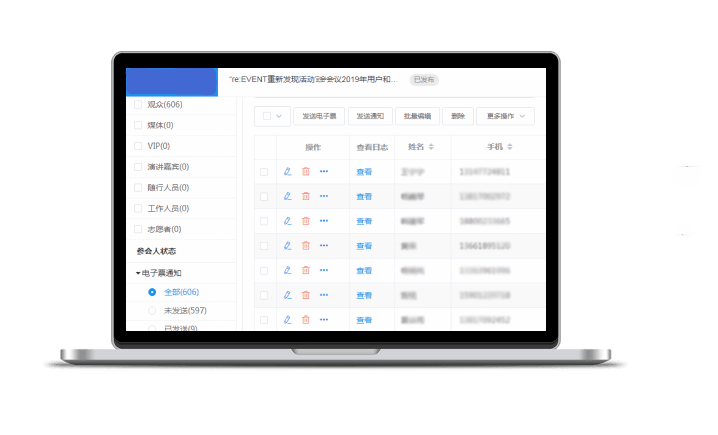The height and width of the screenshot is (435, 718).
Task: Click the edit pencil in the seventh table row
Action: (288, 320)
